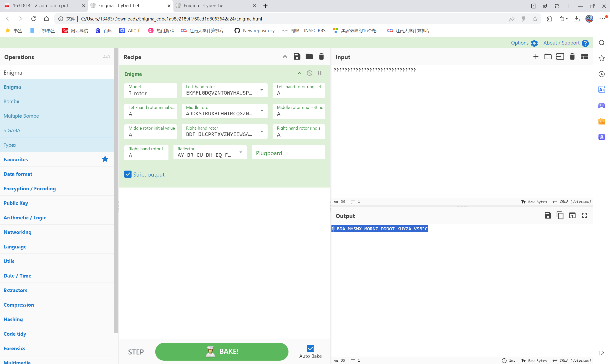610x364 pixels.
Task: Switch to the 16318141_2_admission.pdf tab
Action: click(x=41, y=5)
